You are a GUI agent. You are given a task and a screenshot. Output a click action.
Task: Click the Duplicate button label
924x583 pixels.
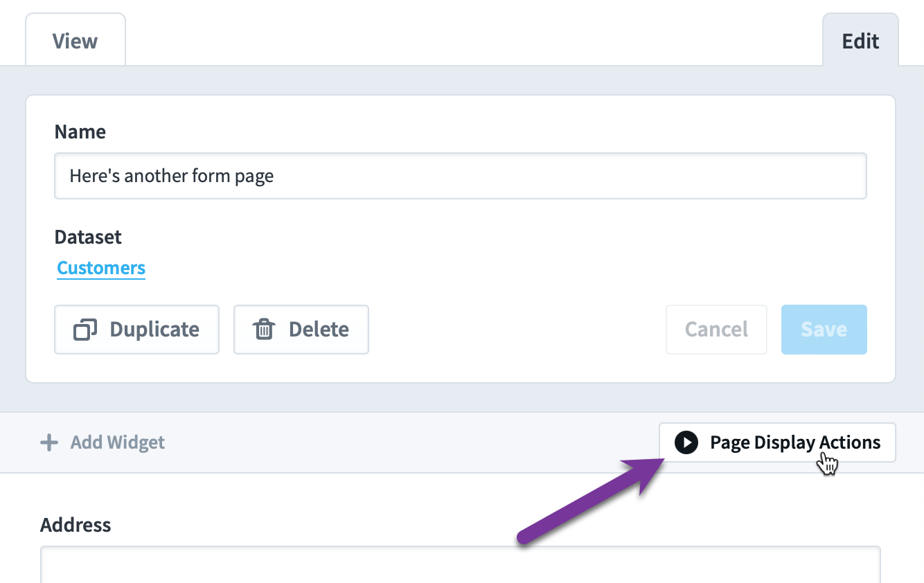(154, 330)
